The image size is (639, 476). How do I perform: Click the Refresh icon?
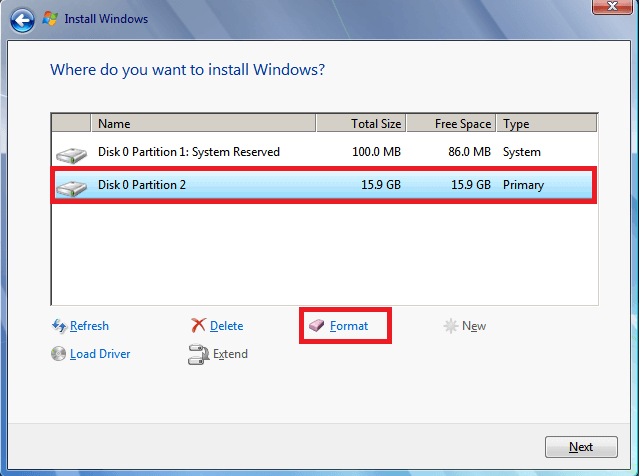[59, 326]
